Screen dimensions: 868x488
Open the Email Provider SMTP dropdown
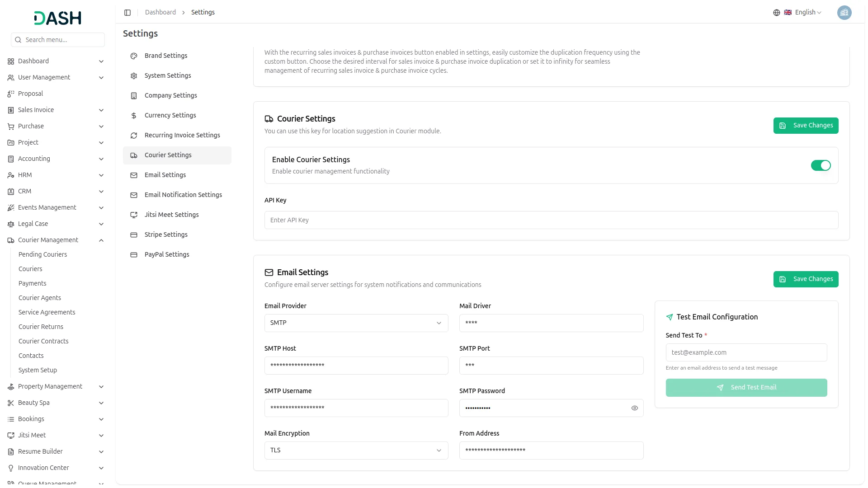coord(356,323)
